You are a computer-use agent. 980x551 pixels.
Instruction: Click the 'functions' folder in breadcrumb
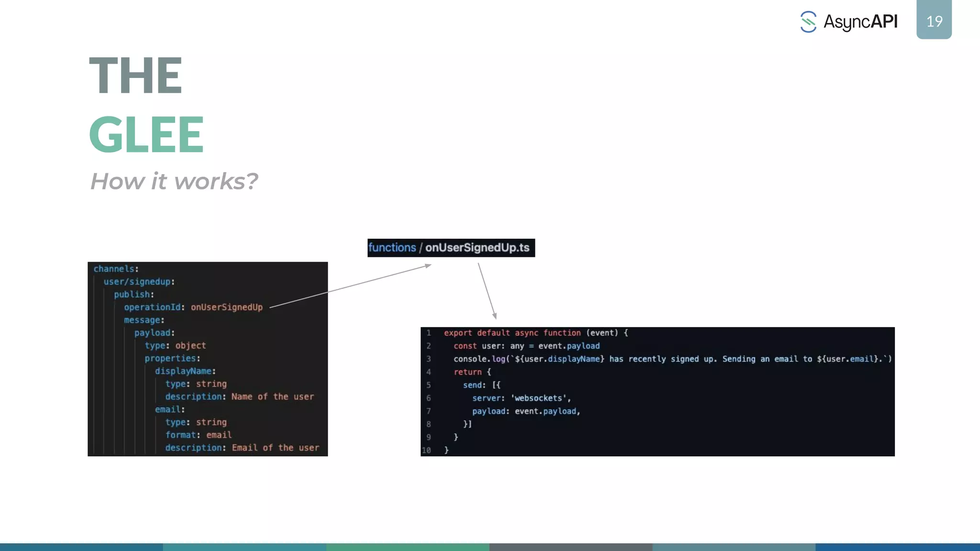(392, 248)
